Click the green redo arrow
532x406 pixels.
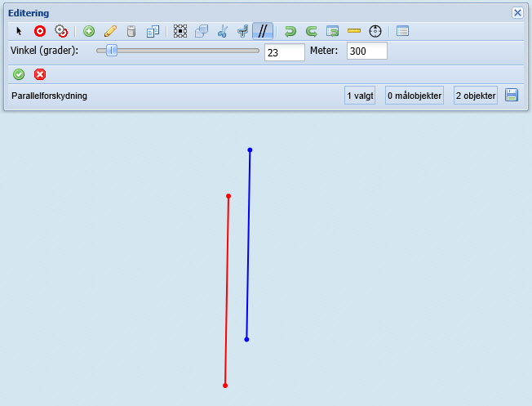pos(311,31)
